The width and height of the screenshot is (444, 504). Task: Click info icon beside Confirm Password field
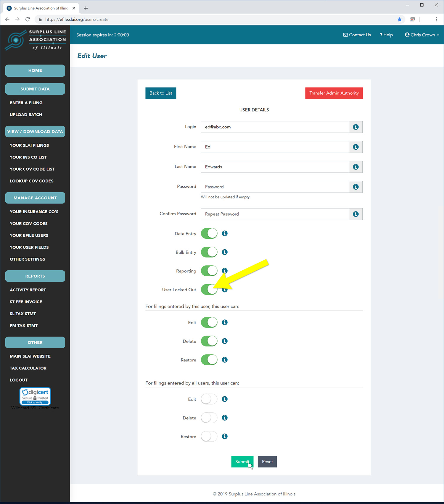(x=355, y=214)
